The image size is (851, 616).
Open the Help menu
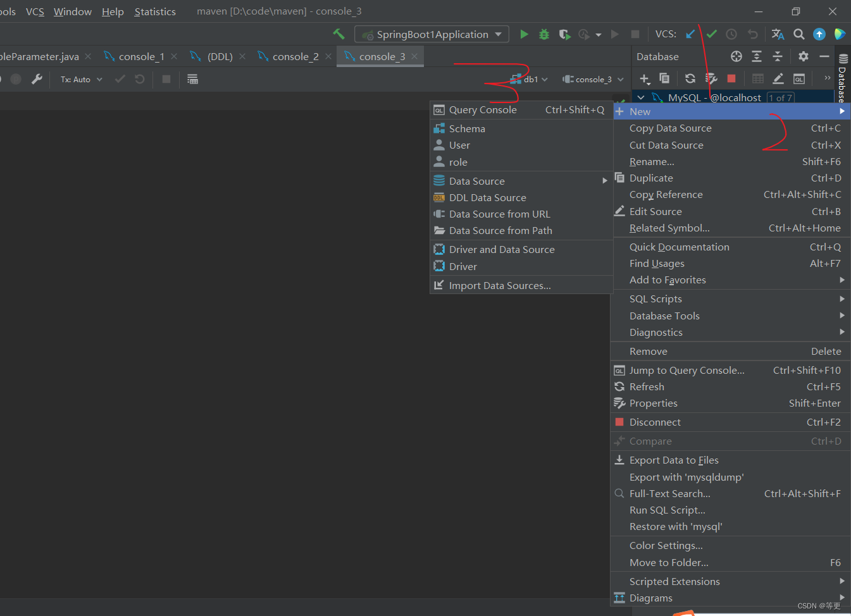[x=113, y=11]
